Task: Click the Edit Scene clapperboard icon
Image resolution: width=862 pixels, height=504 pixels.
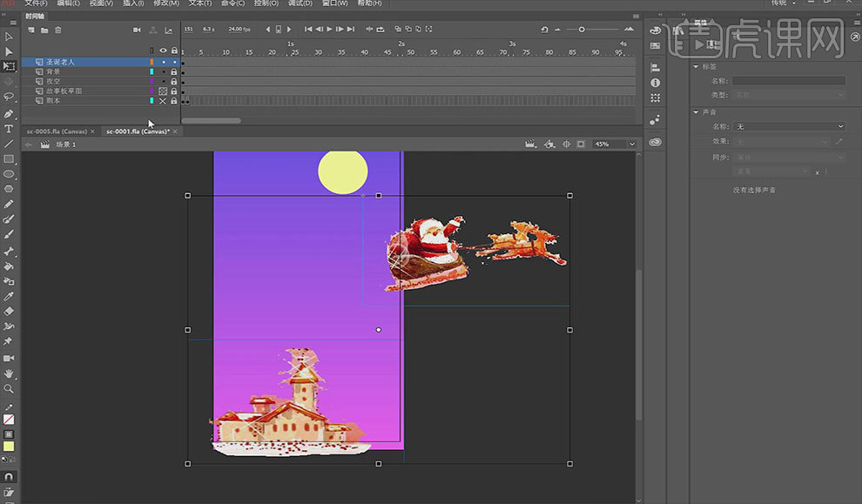Action: point(530,144)
